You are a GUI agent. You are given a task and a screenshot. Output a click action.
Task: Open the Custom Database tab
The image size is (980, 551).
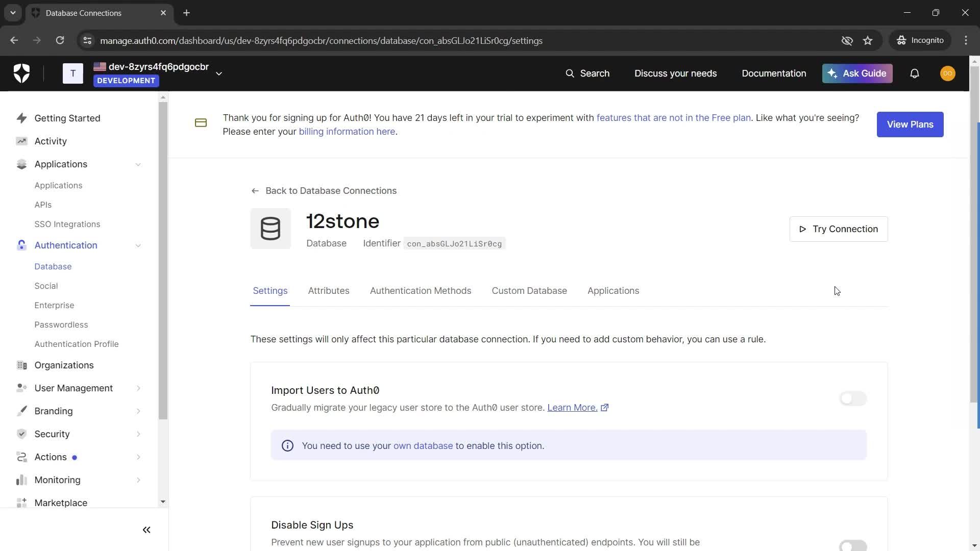click(x=529, y=291)
